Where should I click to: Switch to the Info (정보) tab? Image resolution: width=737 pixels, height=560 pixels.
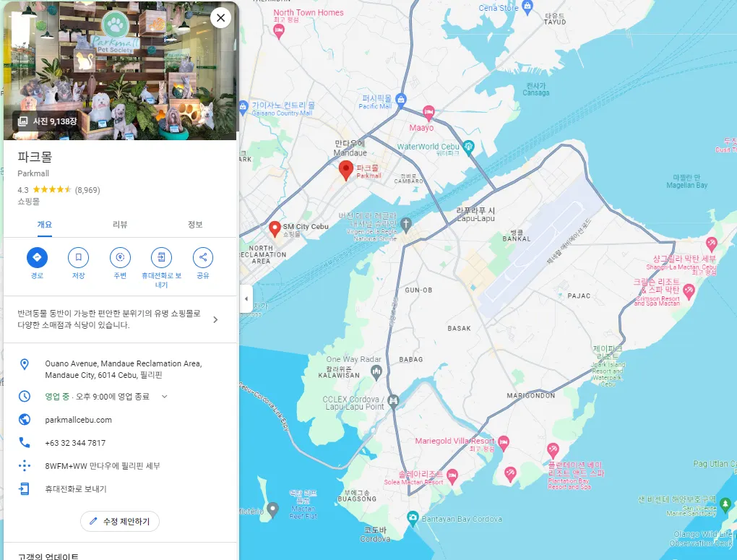[x=195, y=224]
